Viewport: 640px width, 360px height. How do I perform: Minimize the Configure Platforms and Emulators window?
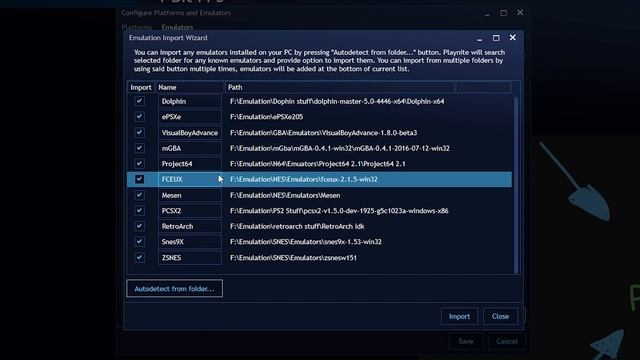[487, 13]
